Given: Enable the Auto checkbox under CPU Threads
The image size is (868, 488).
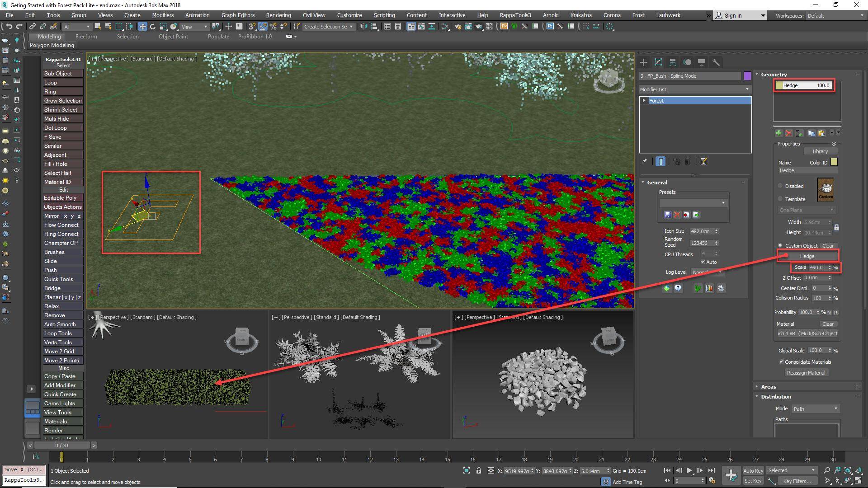Looking at the screenshot, I should 703,262.
